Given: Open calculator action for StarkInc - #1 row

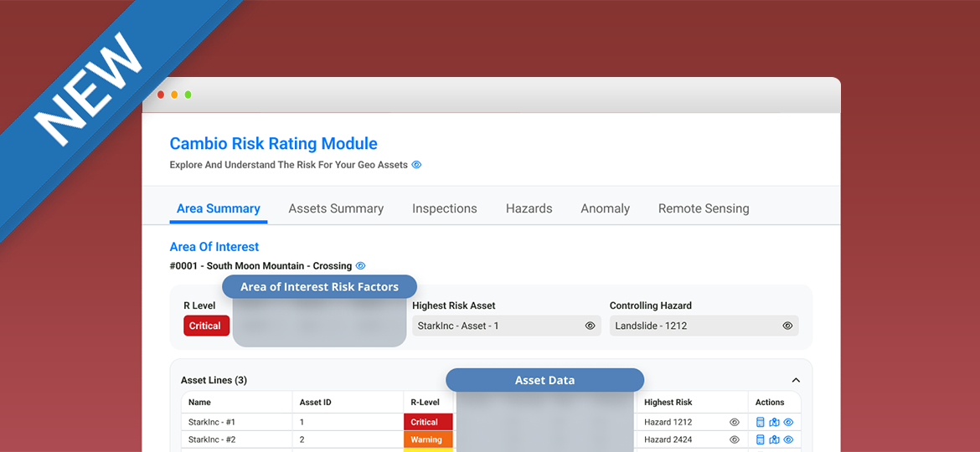Looking at the screenshot, I should click(761, 422).
